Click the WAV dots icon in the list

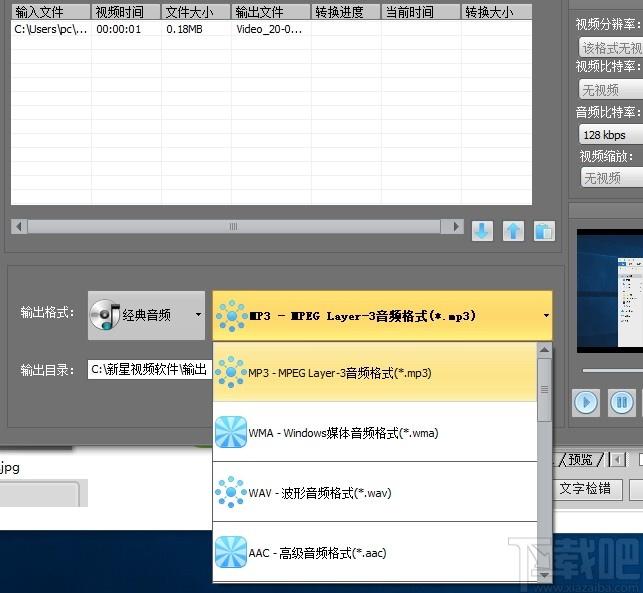click(x=231, y=492)
